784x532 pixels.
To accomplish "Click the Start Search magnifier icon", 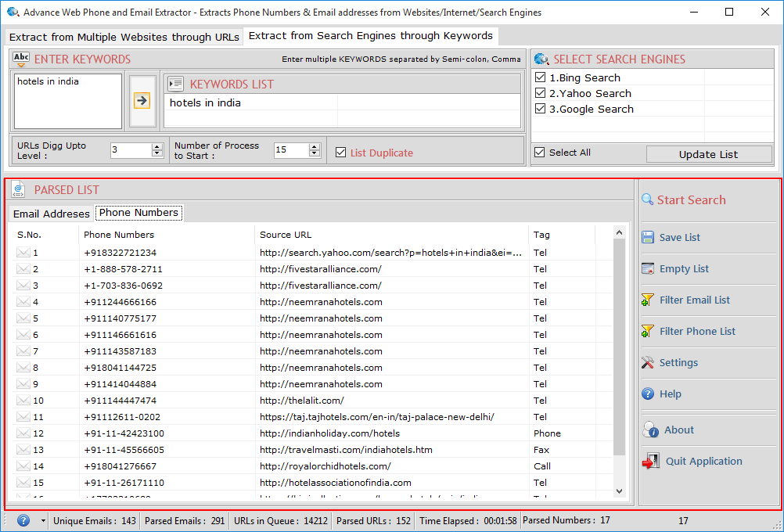I will [648, 199].
